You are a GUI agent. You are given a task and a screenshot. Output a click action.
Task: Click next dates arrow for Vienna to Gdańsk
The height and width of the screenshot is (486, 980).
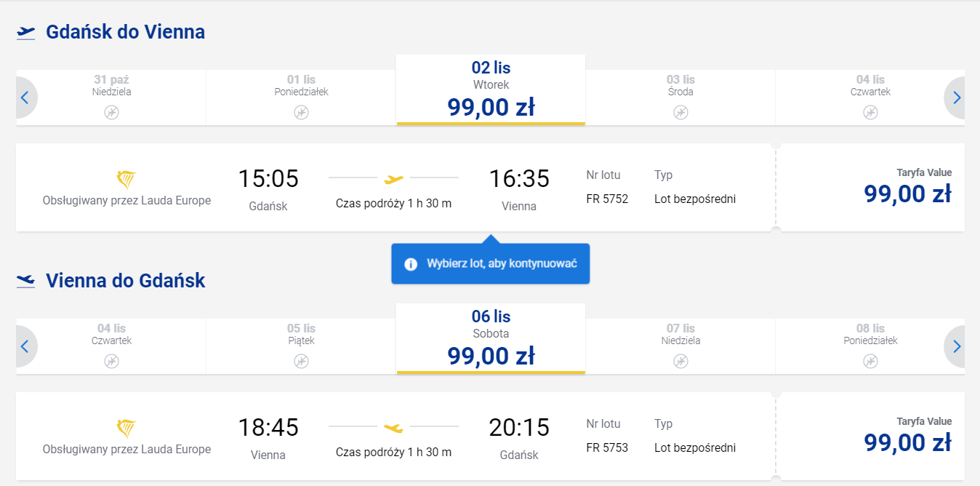[956, 346]
